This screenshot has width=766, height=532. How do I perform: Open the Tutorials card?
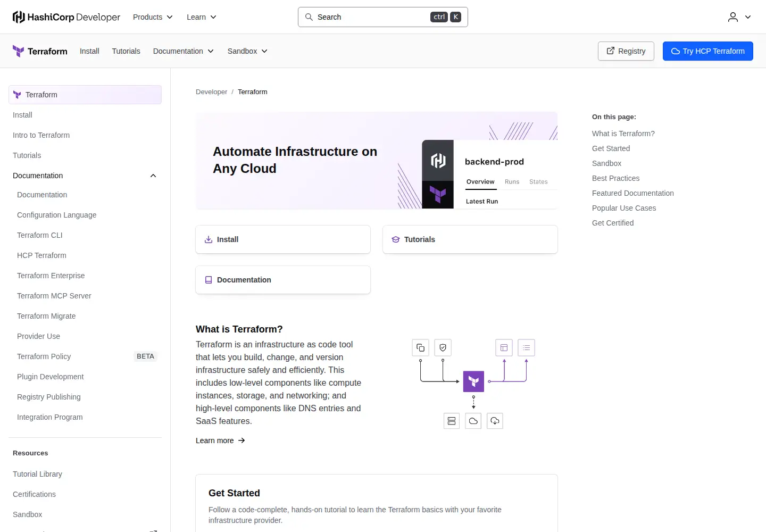470,239
